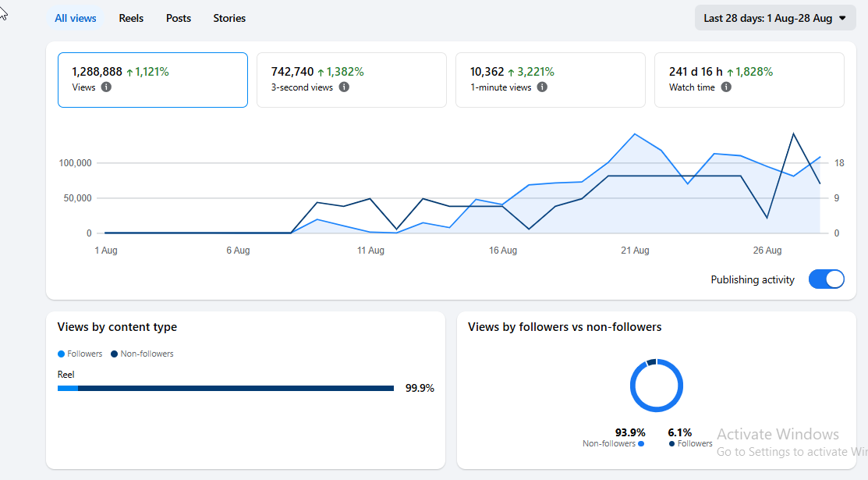Turn off the Publishing activity toggle
868x480 pixels.
click(827, 279)
